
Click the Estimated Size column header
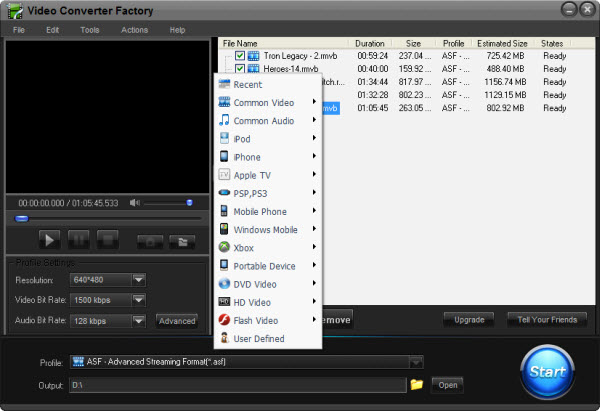[502, 43]
